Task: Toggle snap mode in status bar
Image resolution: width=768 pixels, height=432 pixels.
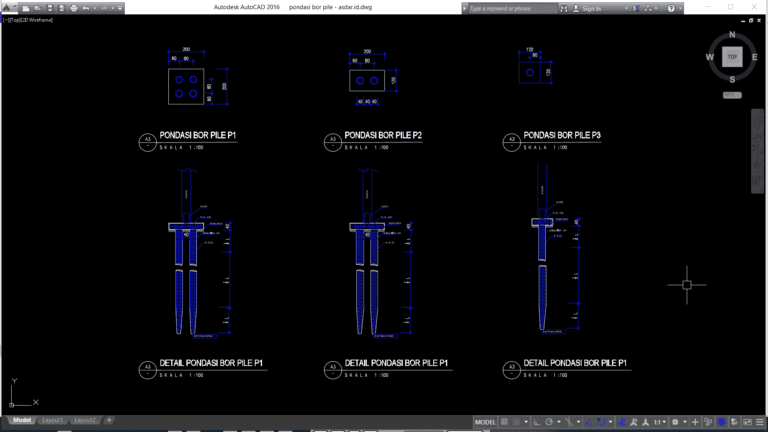Action: (x=516, y=422)
